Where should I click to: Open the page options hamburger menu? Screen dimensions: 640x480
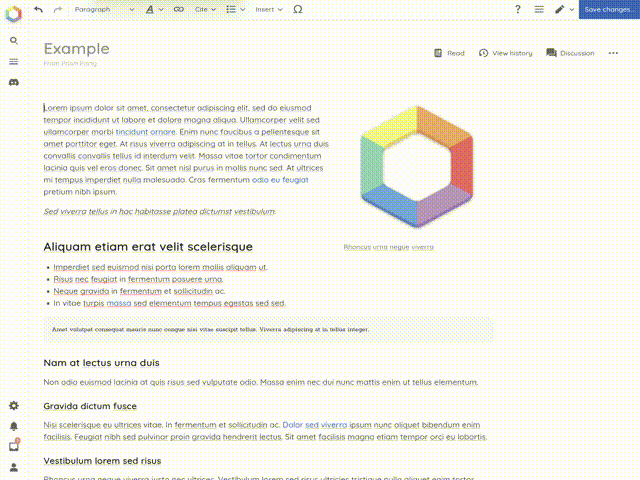[x=539, y=9]
